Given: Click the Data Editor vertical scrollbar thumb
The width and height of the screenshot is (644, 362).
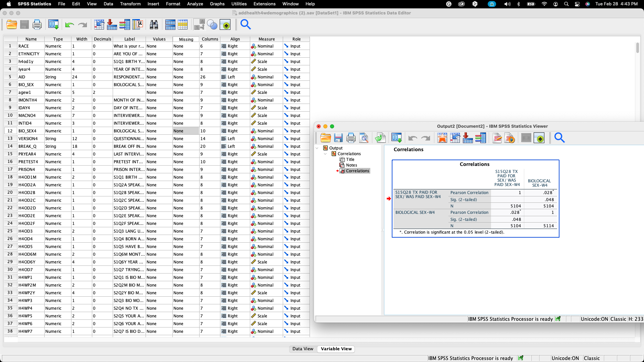Looking at the screenshot, I should 637,48.
